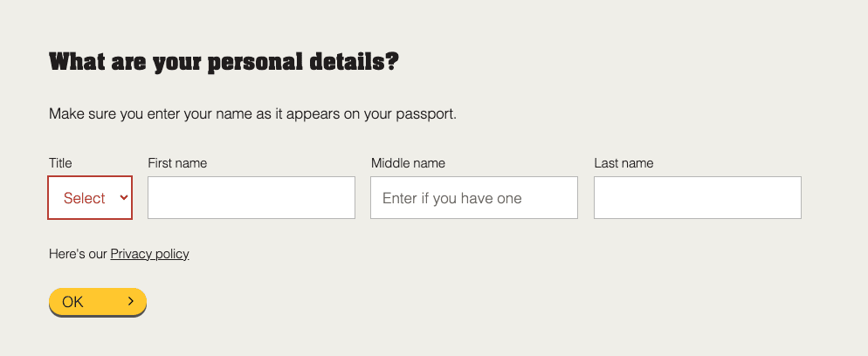Submit the form with the OK button

pos(98,302)
